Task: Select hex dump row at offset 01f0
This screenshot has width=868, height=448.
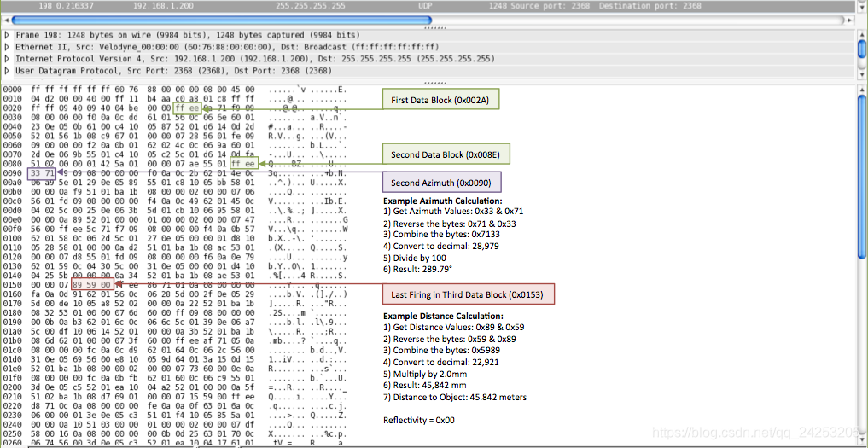Action: coord(175,377)
